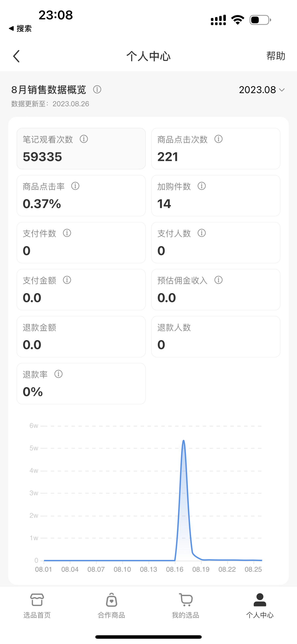Tap info icon next to 笔记观看次数
Screen dimensions: 297x644
(x=84, y=139)
